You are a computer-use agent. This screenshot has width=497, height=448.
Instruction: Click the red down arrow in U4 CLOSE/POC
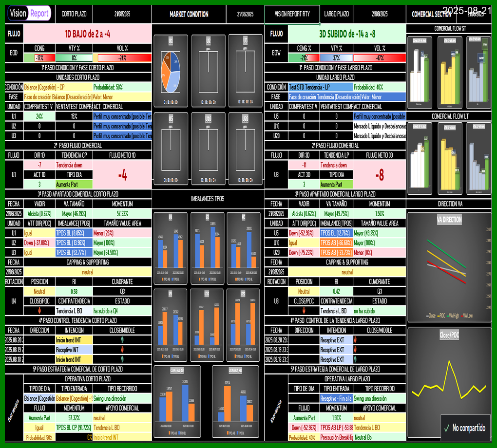tap(39, 311)
